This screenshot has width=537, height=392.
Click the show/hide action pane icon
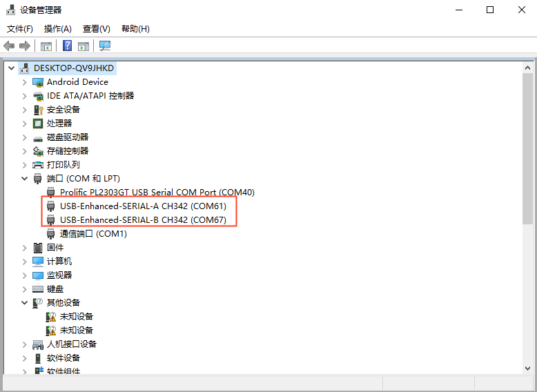(x=84, y=46)
